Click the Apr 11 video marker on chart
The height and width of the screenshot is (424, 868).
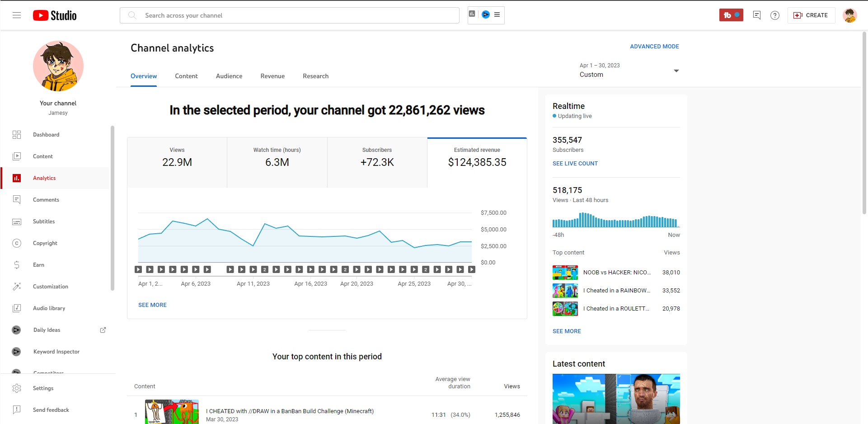pos(253,269)
